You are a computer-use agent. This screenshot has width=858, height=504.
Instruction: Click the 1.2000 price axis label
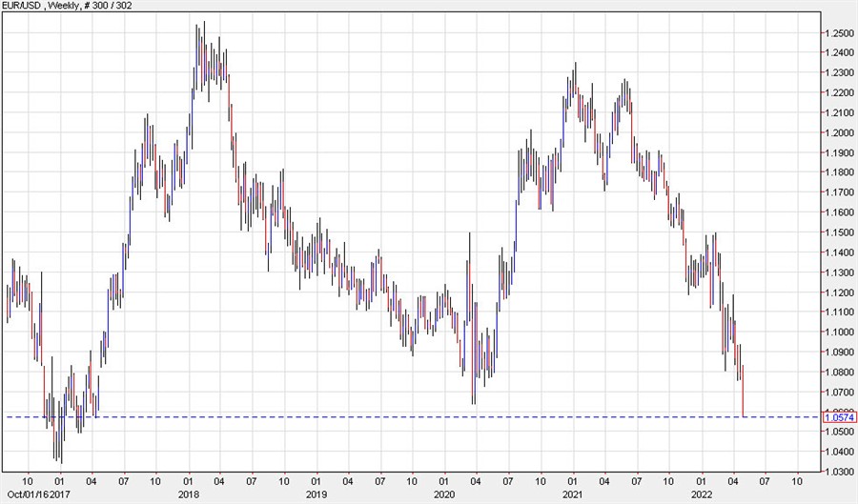tap(841, 132)
